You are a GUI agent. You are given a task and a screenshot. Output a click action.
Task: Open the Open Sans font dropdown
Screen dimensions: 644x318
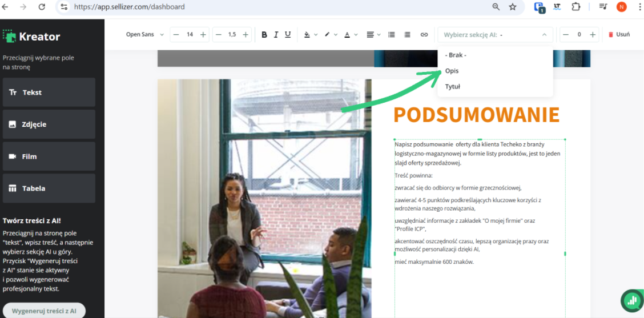(144, 35)
